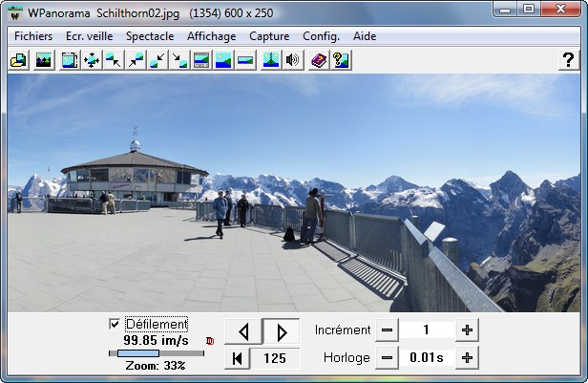The width and height of the screenshot is (588, 383).
Task: Open a panorama file with the folder icon
Action: 18,60
